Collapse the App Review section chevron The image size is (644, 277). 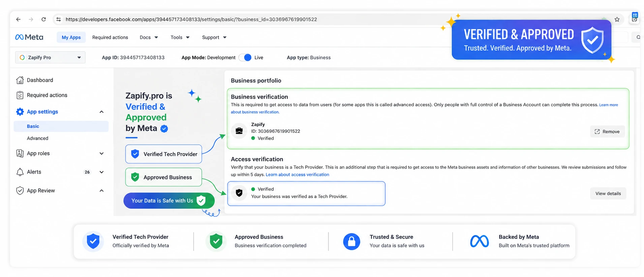pyautogui.click(x=101, y=191)
